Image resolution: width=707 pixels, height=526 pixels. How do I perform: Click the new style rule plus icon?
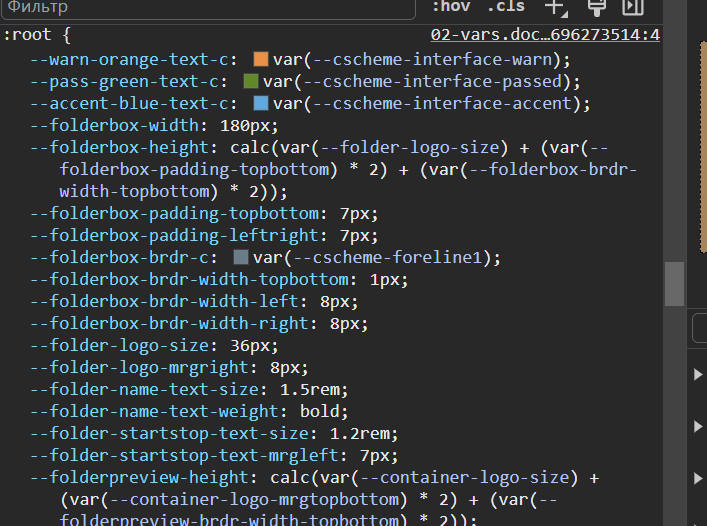click(x=556, y=8)
